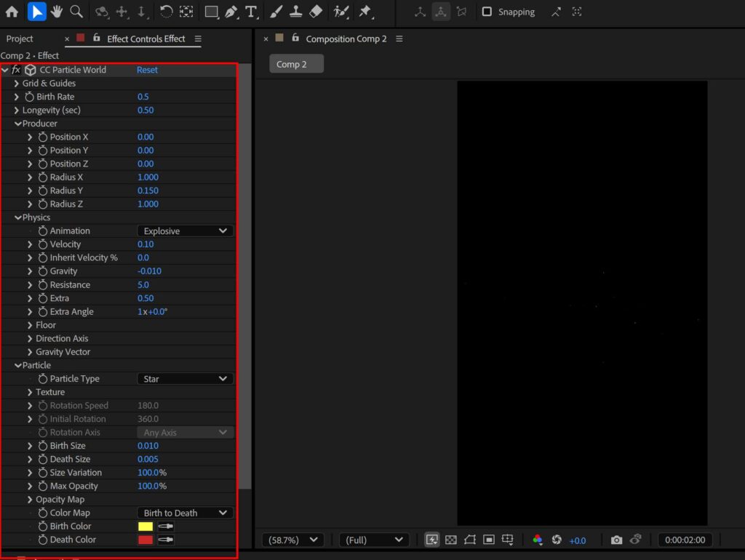Select the Type tool
The width and height of the screenshot is (745, 560).
251,12
